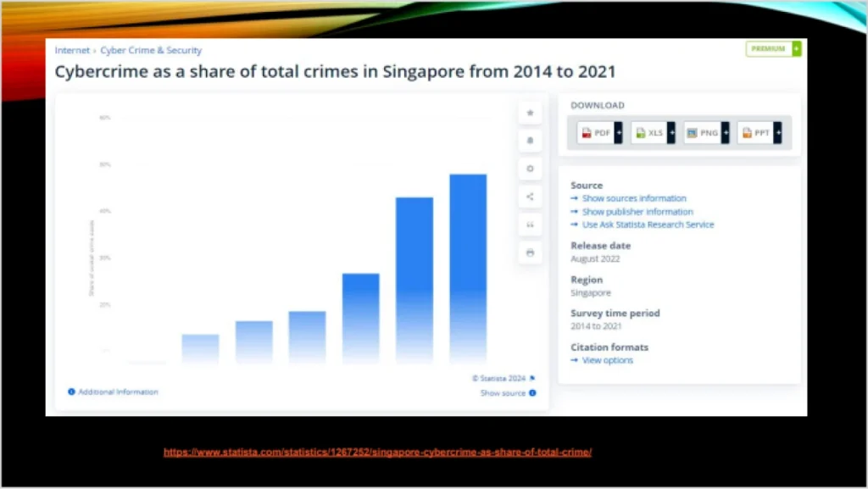868x489 pixels.
Task: Click the print icon beside chart
Action: [530, 253]
